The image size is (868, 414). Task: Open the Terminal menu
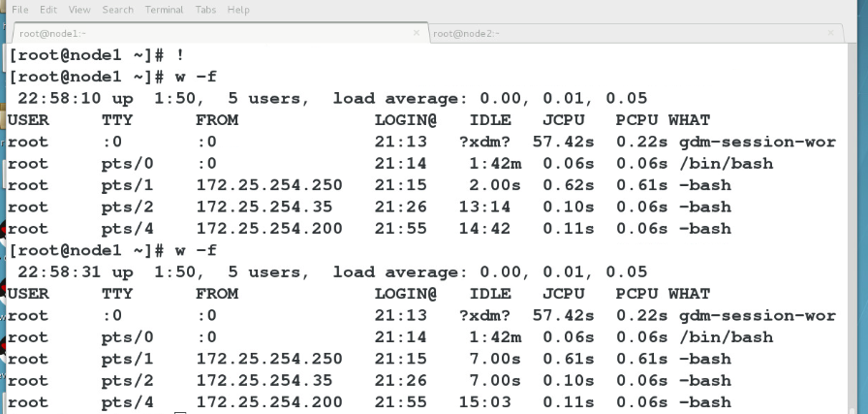pyautogui.click(x=164, y=10)
